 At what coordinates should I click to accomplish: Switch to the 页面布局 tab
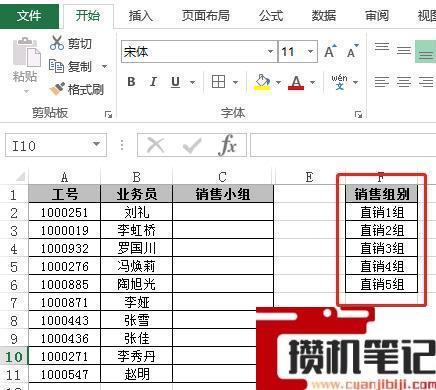pos(205,15)
